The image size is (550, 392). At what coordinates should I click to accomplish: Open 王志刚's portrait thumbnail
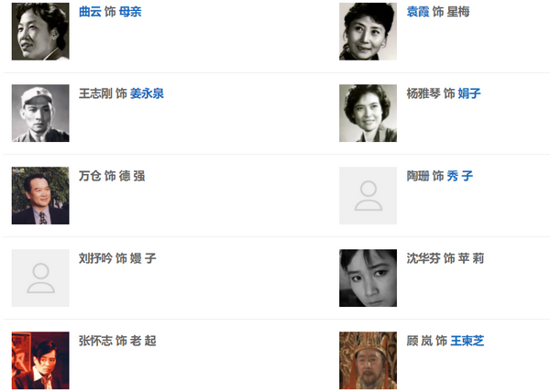tap(40, 114)
